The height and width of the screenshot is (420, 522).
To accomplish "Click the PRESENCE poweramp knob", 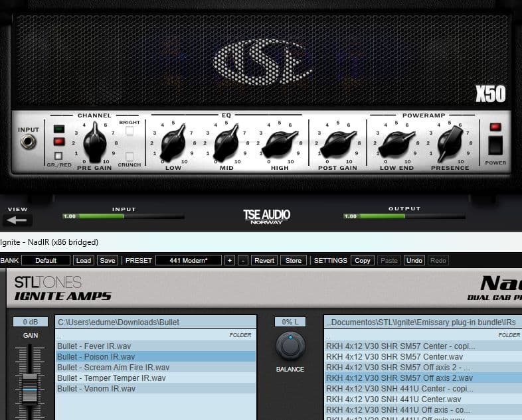I will (450, 144).
